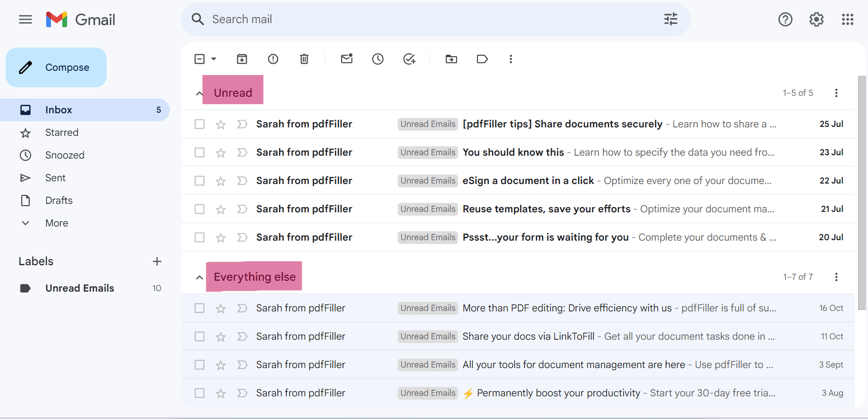
Task: Collapse the Unread section
Action: (200, 93)
